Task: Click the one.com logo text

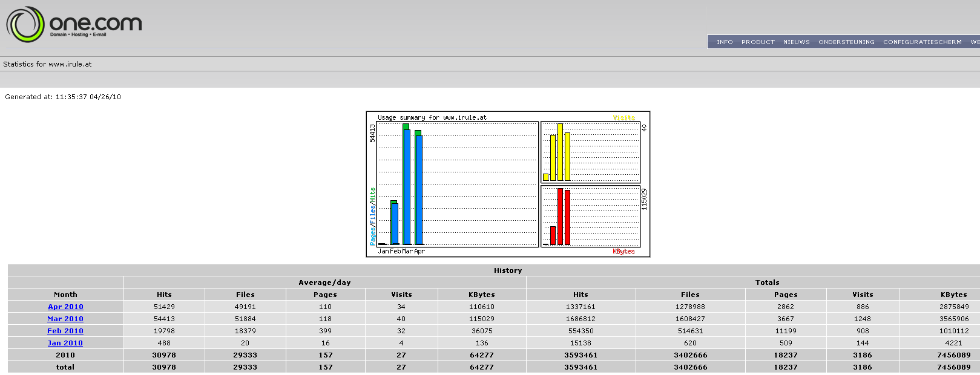Action: tap(96, 23)
